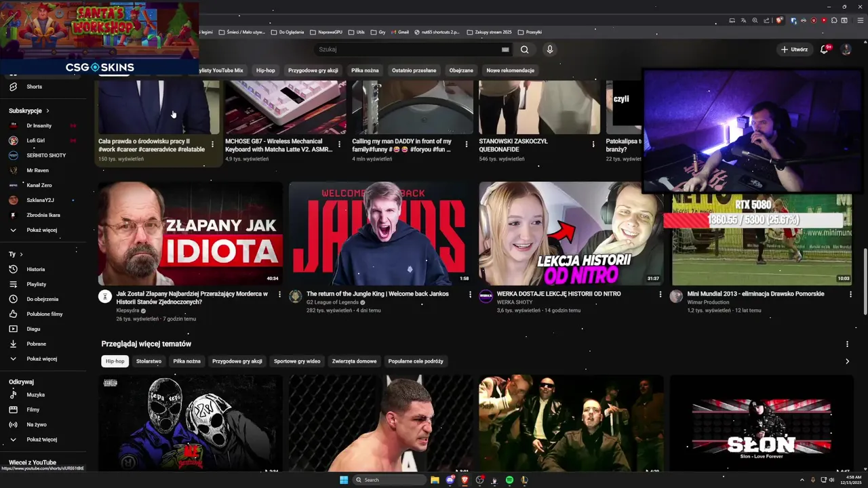Open the NaprawaGPU bookmark folder
Screen dimensions: 868x488
pos(328,32)
